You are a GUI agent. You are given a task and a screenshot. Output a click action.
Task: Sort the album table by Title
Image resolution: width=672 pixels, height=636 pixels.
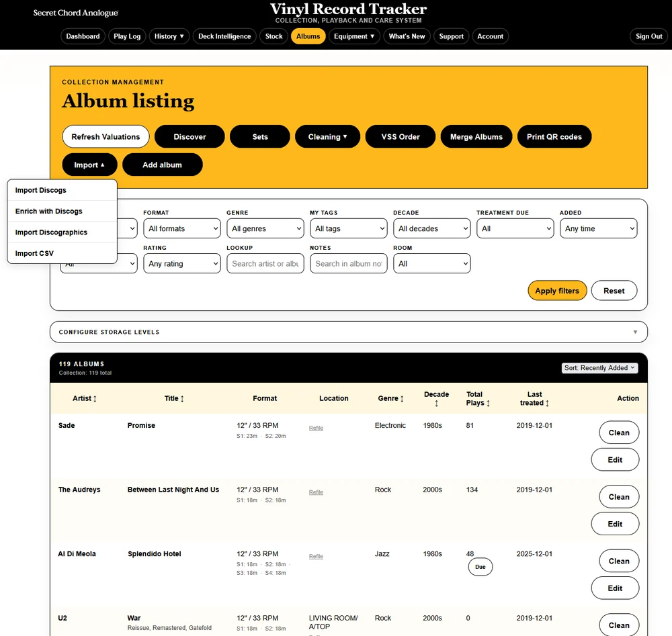point(174,398)
